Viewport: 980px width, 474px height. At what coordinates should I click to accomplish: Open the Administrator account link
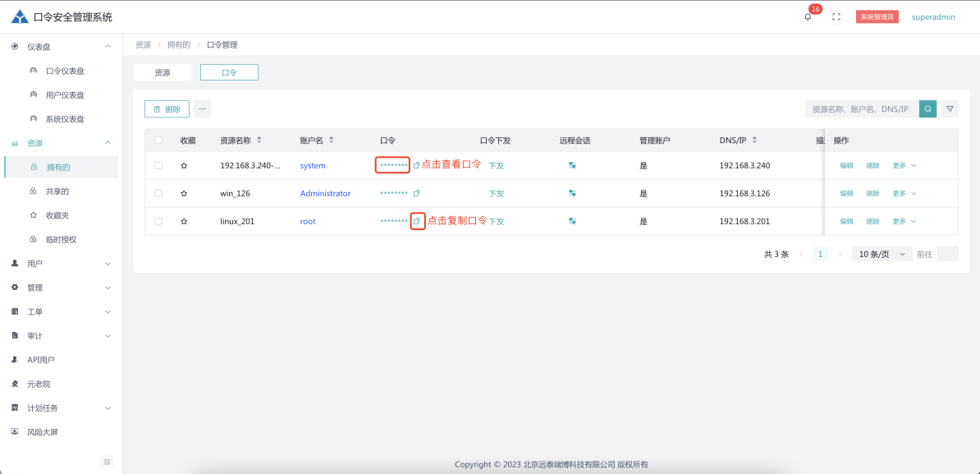click(x=325, y=193)
